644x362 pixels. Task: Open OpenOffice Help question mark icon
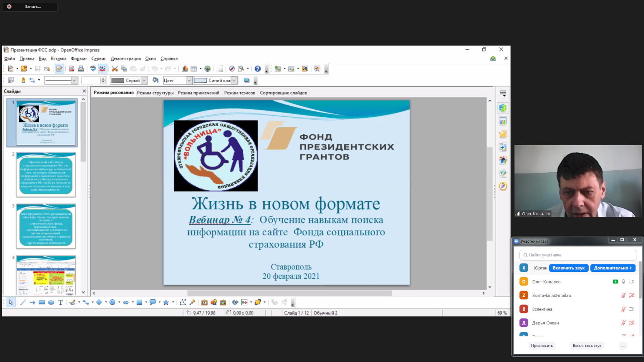258,69
